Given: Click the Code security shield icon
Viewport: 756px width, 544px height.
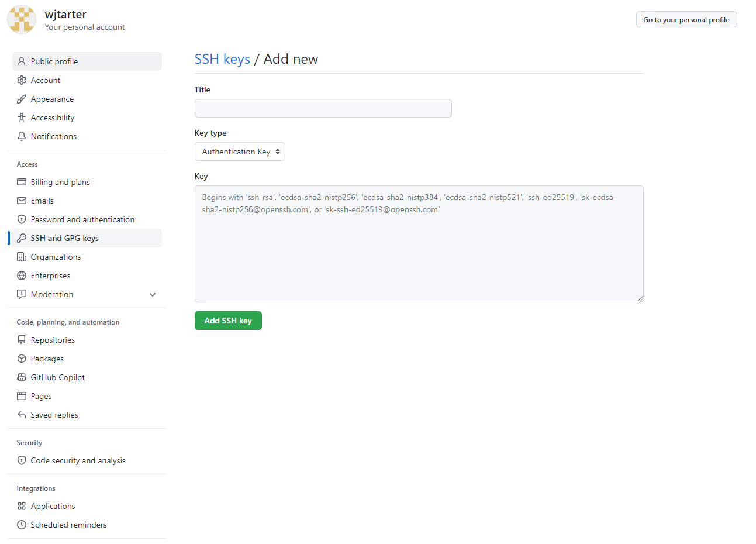Looking at the screenshot, I should coord(22,460).
